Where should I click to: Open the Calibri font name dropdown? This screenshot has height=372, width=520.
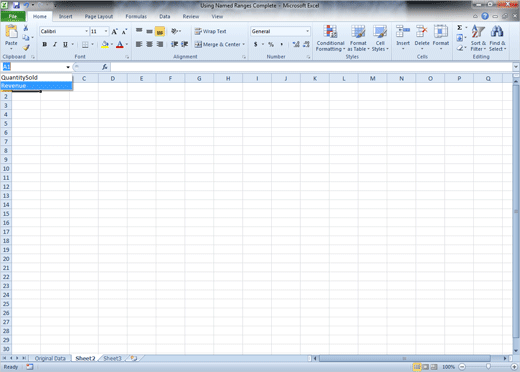tap(87, 31)
